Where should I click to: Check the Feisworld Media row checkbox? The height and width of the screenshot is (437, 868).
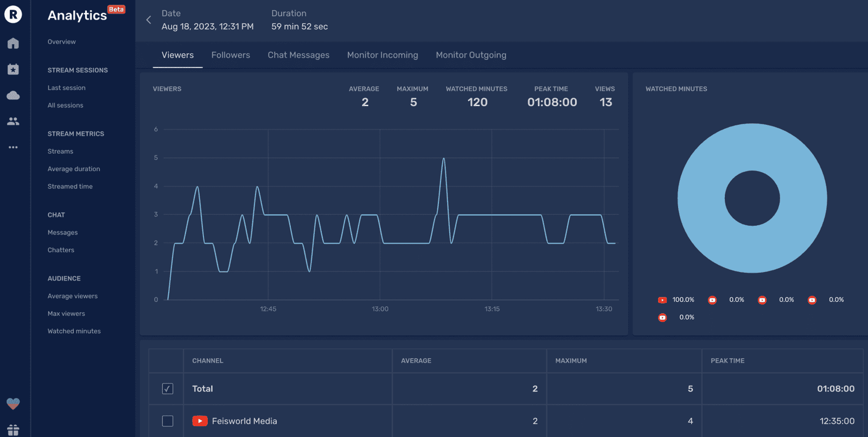[x=168, y=421]
